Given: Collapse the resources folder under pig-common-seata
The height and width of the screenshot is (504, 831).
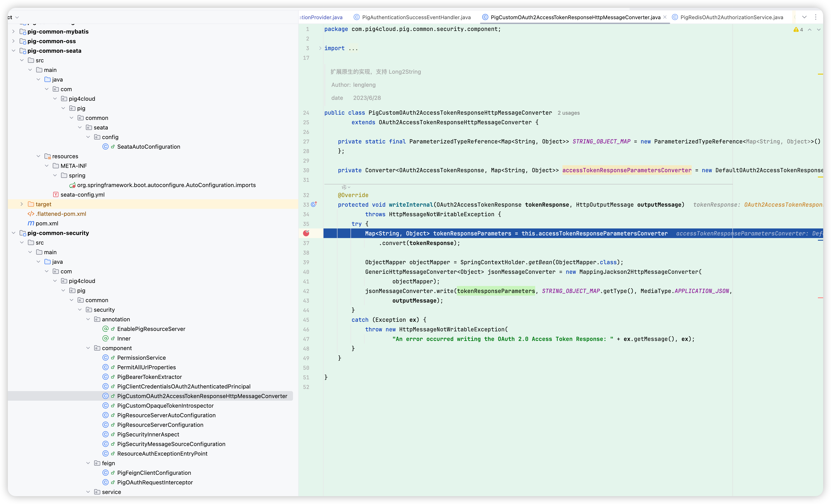Looking at the screenshot, I should point(38,156).
